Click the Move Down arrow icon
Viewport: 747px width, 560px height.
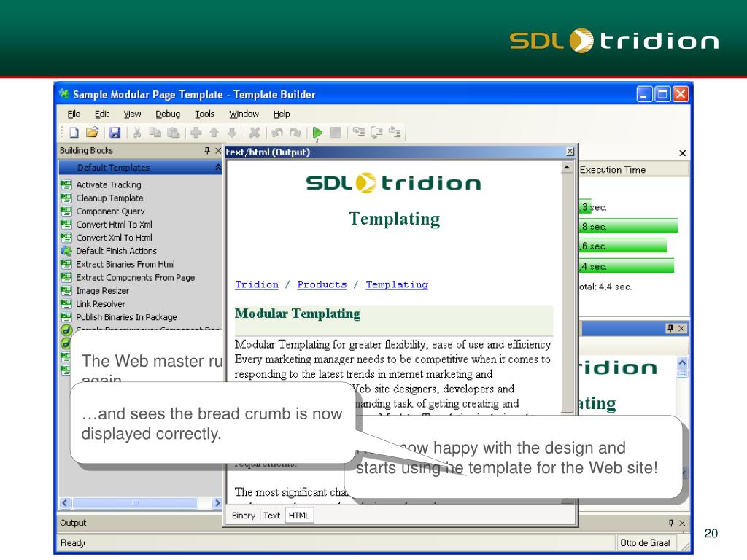[x=232, y=133]
